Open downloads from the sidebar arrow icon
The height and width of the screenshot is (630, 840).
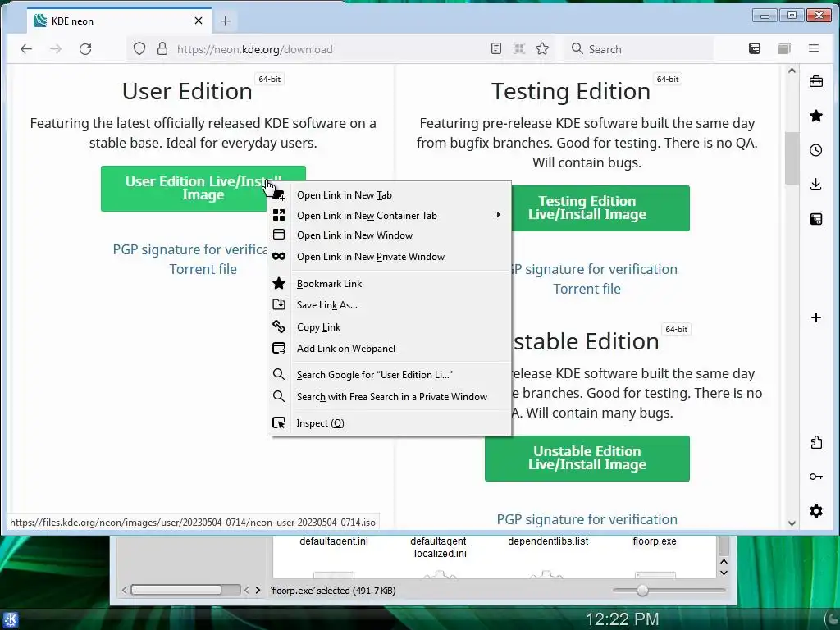816,185
